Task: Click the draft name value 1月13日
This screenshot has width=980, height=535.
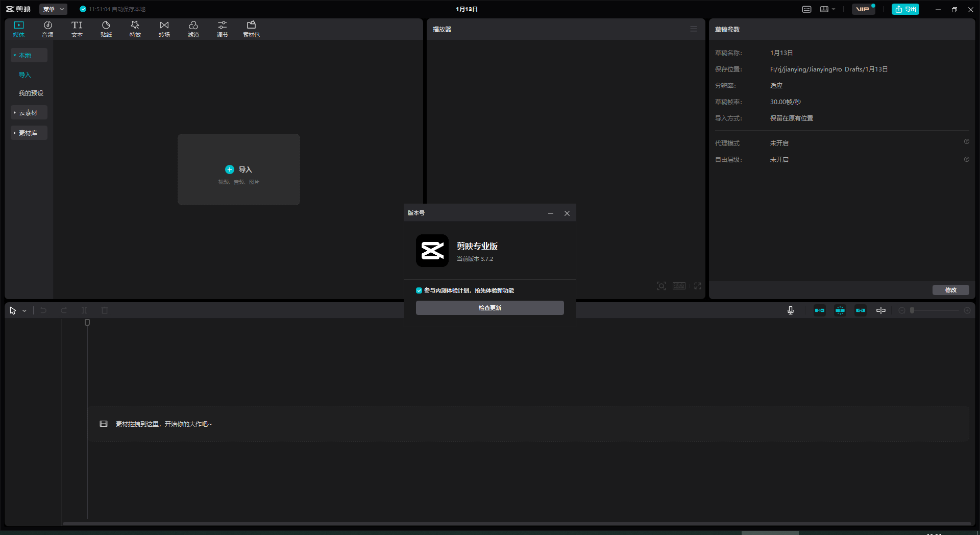Action: click(x=781, y=53)
